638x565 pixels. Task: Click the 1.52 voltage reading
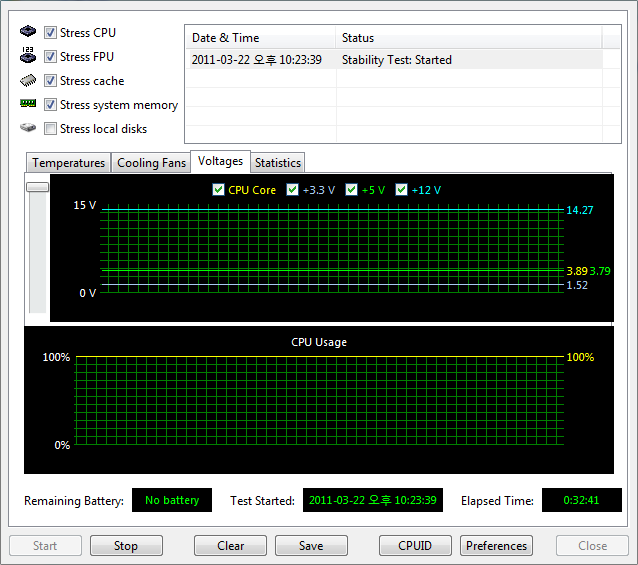click(577, 285)
